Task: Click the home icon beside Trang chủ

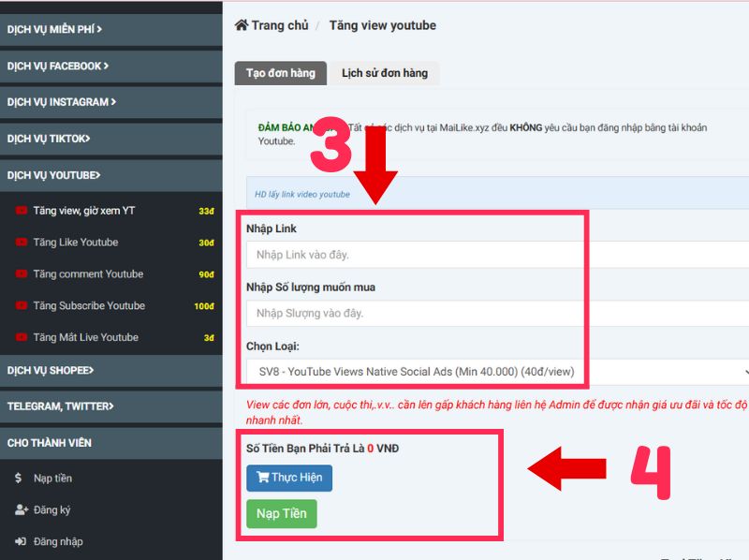Action: (242, 25)
